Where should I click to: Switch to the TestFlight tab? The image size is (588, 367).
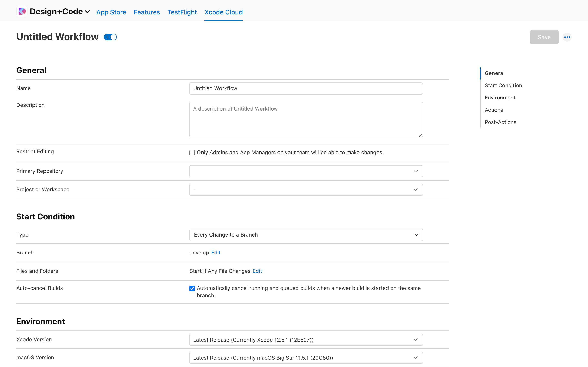click(x=182, y=12)
